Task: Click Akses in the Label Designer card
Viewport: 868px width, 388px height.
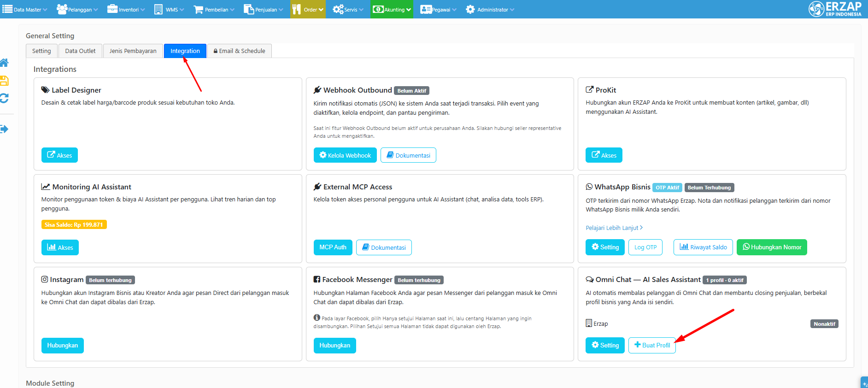Action: coord(59,155)
